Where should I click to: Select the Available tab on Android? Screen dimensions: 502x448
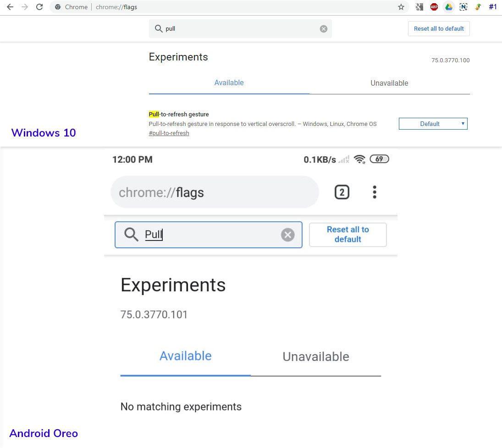point(185,356)
